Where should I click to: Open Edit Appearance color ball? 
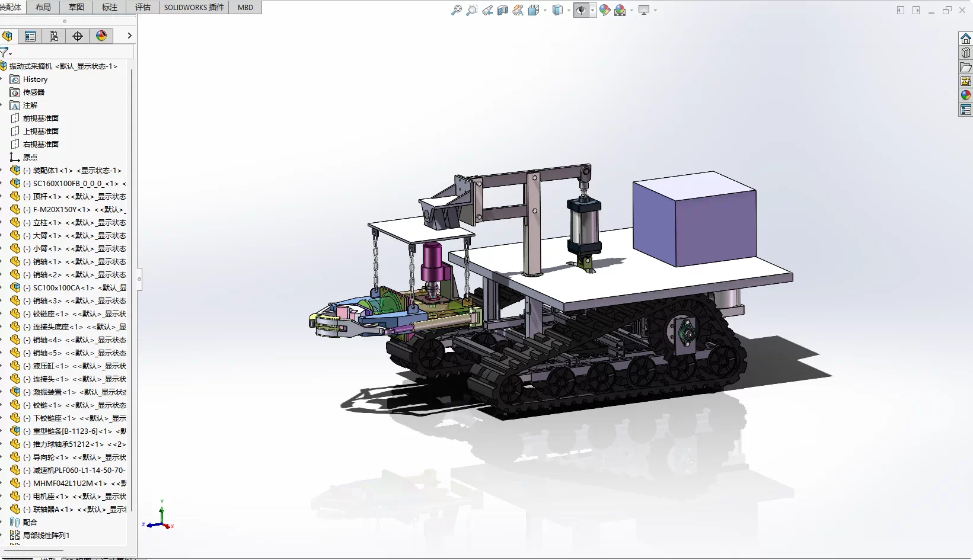click(x=604, y=10)
